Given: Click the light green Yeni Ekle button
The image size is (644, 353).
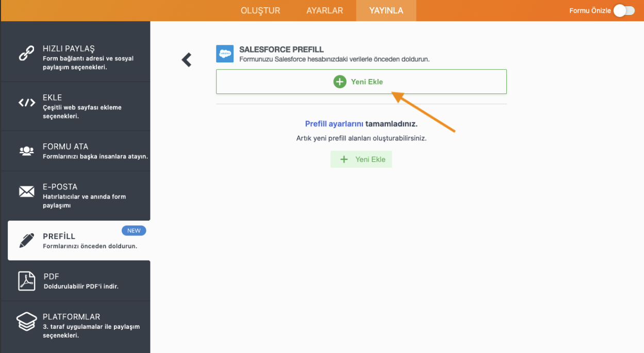Looking at the screenshot, I should click(x=361, y=159).
